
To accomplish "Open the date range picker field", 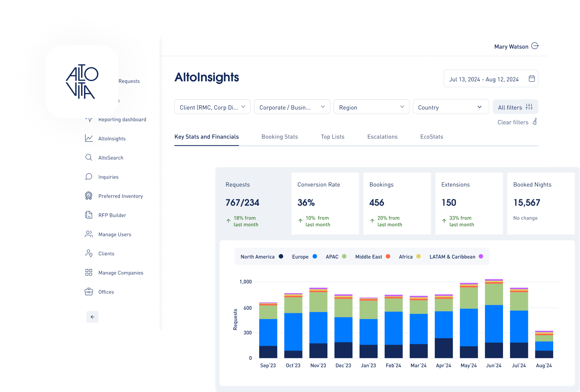I will coord(491,78).
